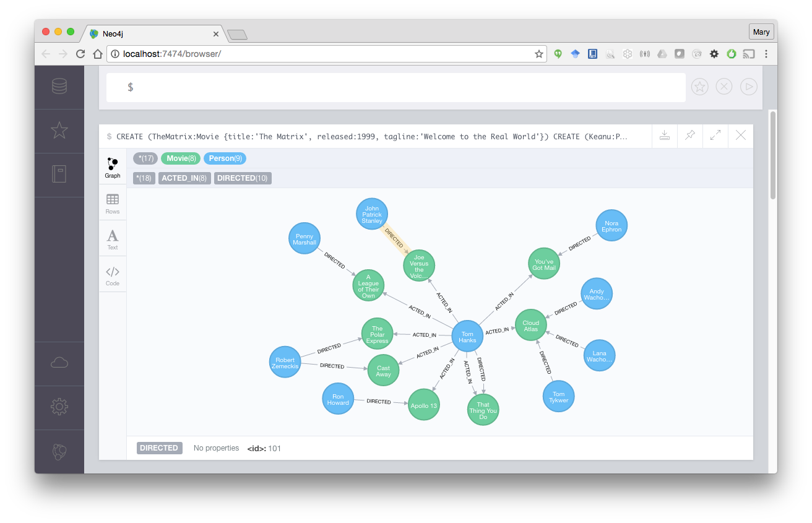This screenshot has height=523, width=812.
Task: Select the *(18) all relationships pill
Action: [x=144, y=178]
